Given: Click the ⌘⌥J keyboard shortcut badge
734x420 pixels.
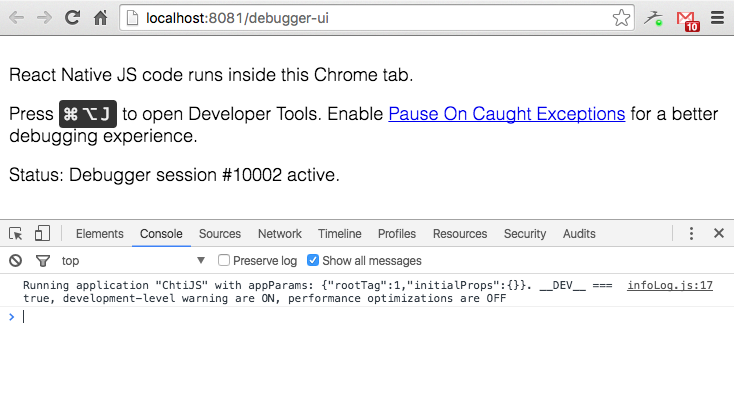Looking at the screenshot, I should [x=88, y=114].
